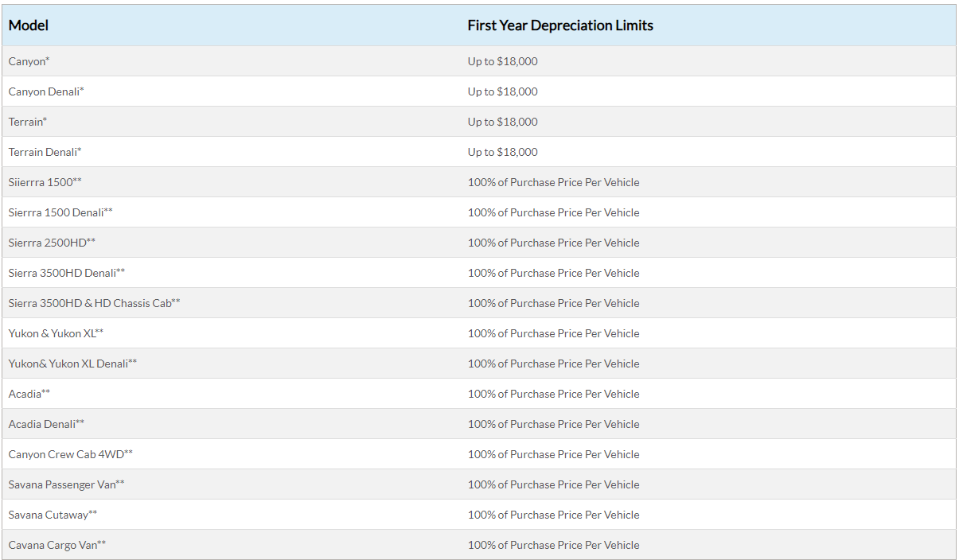959x560 pixels.
Task: Click the Canyon Crew Cab 4WD model
Action: tap(71, 454)
